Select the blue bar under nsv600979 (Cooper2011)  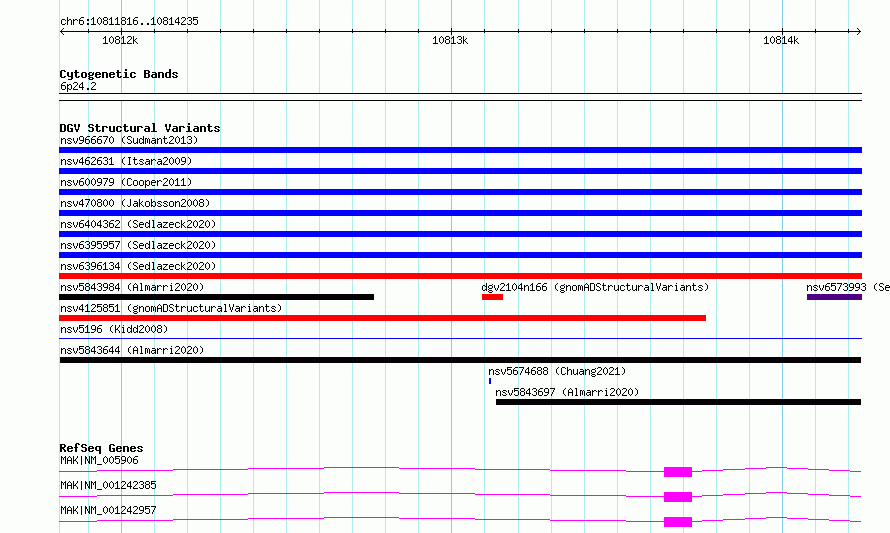coord(460,192)
